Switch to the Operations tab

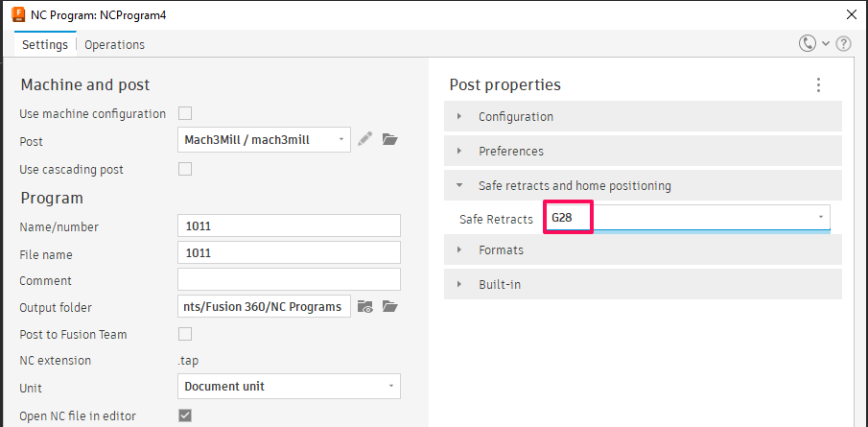pos(114,44)
